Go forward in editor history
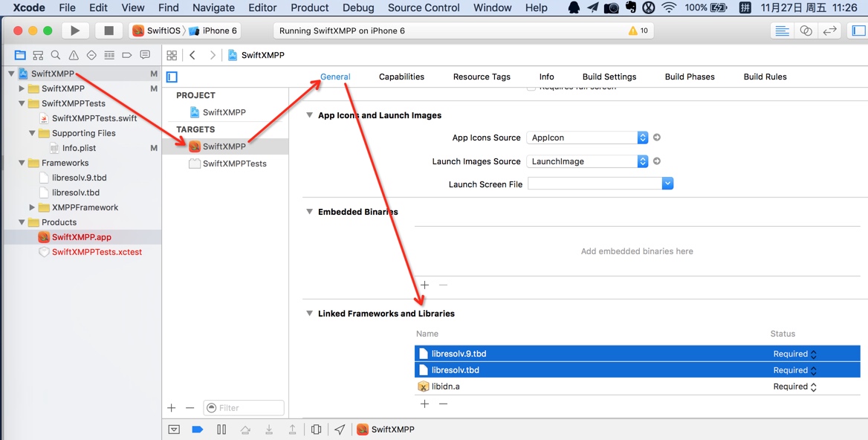 [x=213, y=55]
